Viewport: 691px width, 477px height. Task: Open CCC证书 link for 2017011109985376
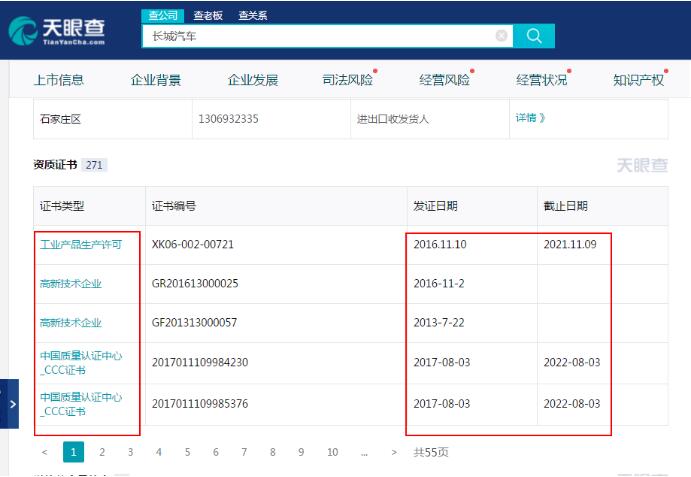coord(81,404)
